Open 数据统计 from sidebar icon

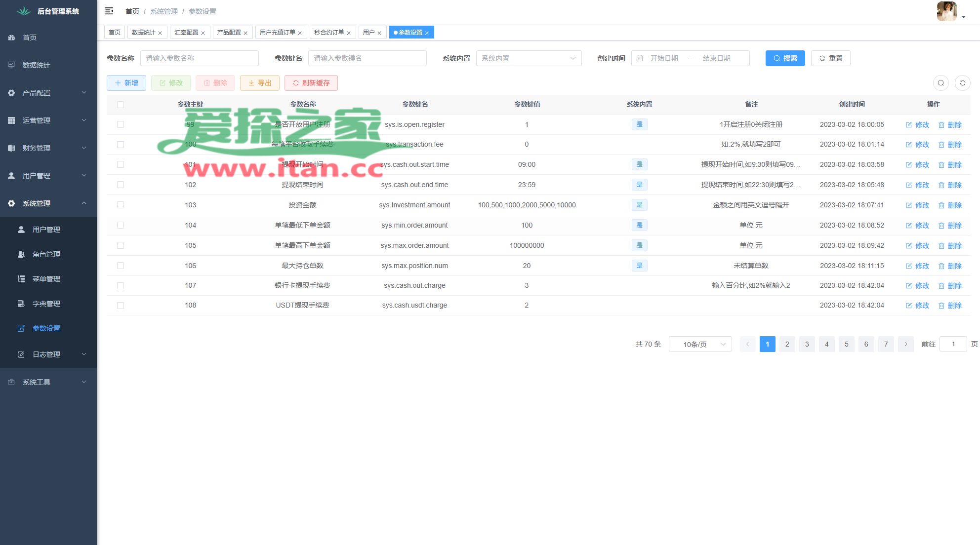[11, 65]
